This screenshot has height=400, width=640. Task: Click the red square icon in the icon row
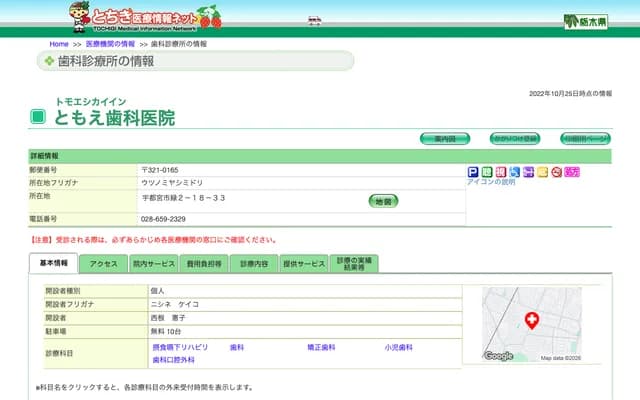tap(501, 172)
